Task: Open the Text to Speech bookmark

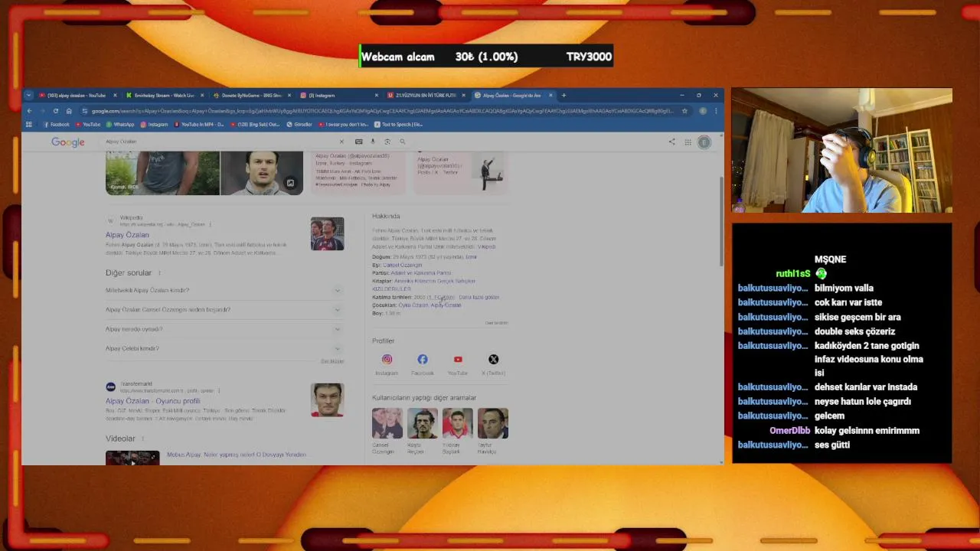Action: 398,124
